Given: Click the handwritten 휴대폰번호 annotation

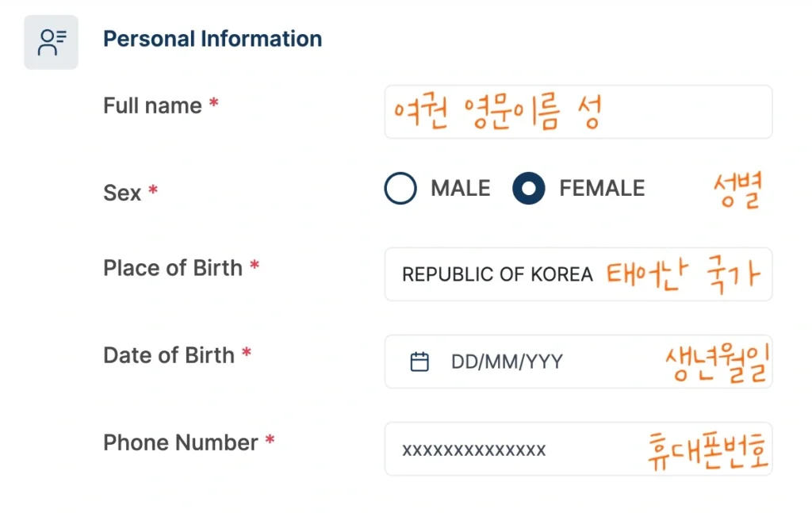Looking at the screenshot, I should [x=707, y=450].
